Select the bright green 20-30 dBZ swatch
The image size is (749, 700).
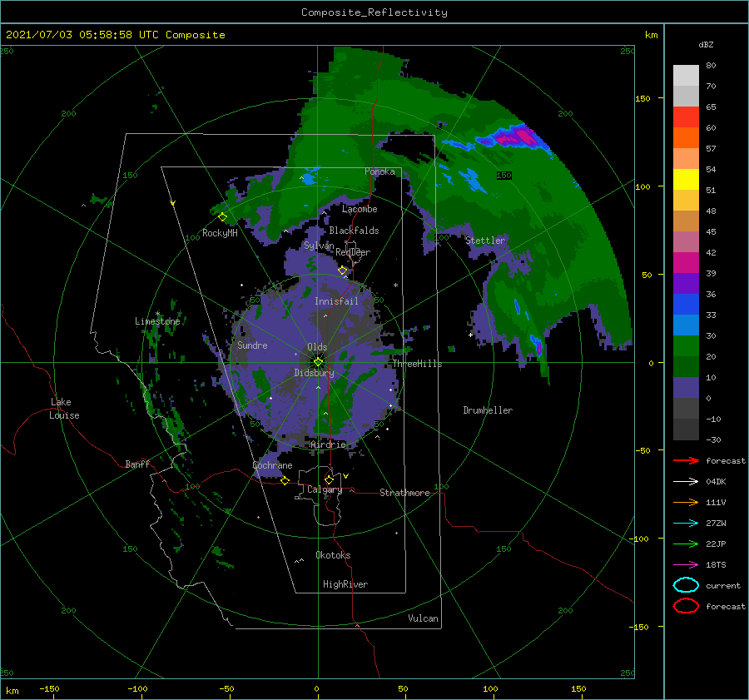686,346
